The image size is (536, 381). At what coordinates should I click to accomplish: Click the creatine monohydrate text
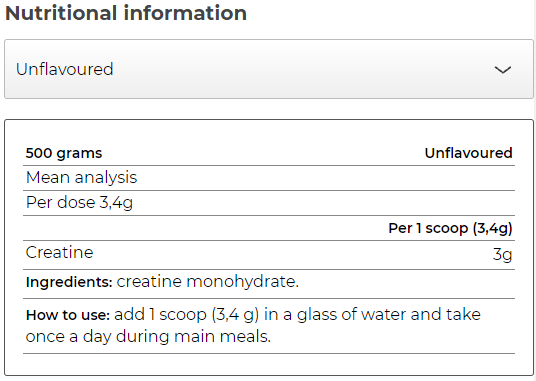click(x=207, y=282)
